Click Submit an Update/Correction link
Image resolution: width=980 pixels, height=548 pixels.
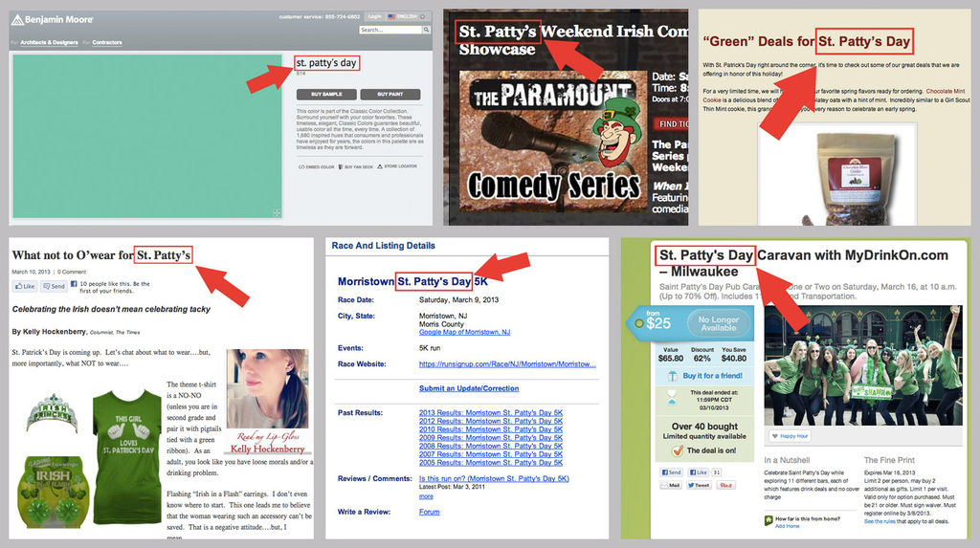pyautogui.click(x=469, y=388)
